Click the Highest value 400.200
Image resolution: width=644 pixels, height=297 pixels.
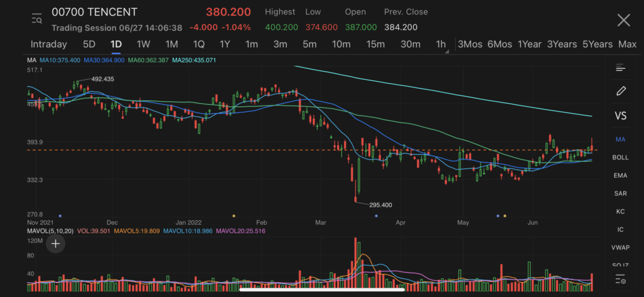(281, 28)
